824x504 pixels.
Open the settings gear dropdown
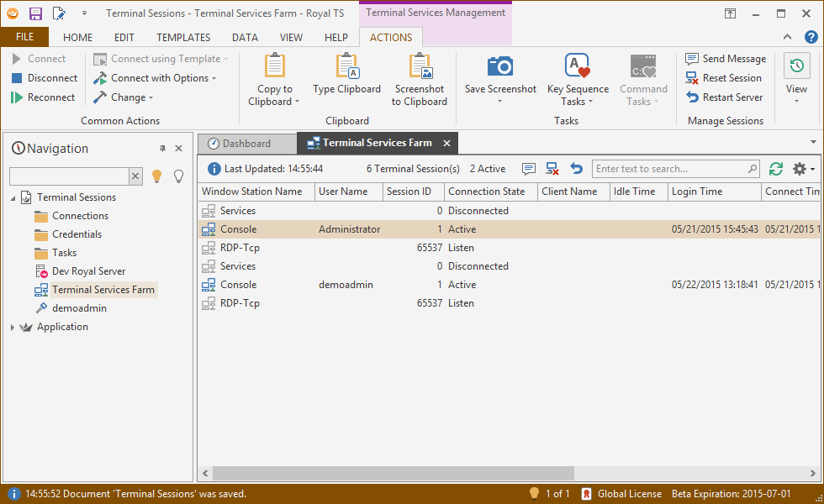click(x=803, y=169)
